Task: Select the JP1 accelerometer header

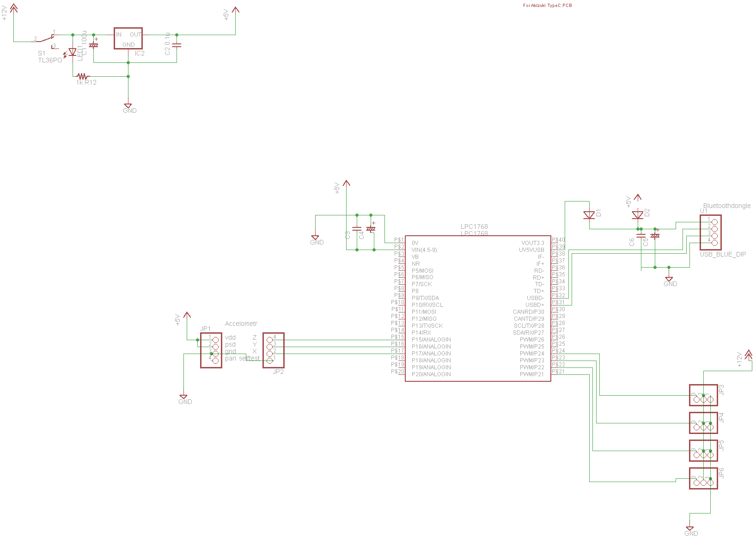Action: (x=211, y=350)
